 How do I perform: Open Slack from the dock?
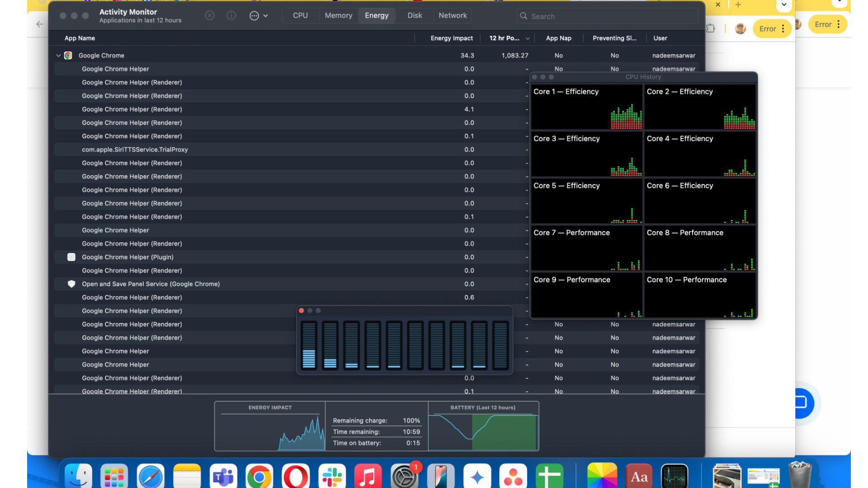click(x=332, y=477)
